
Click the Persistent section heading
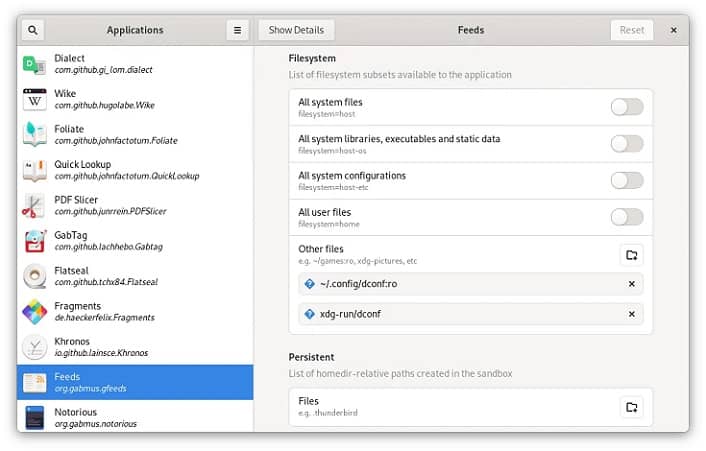(x=311, y=357)
